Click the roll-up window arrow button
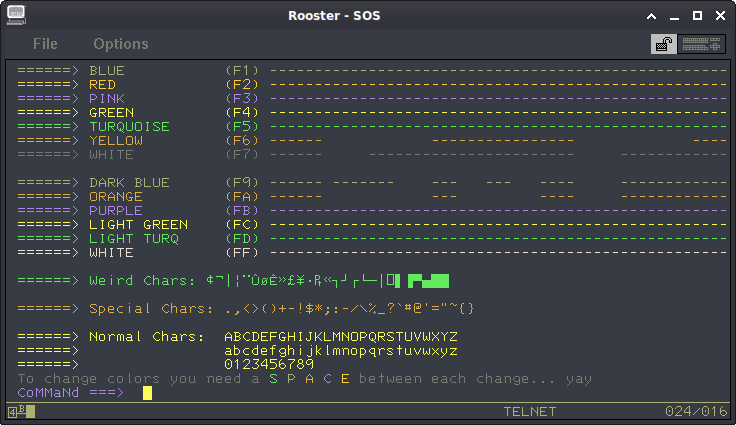This screenshot has width=736, height=425. point(652,16)
